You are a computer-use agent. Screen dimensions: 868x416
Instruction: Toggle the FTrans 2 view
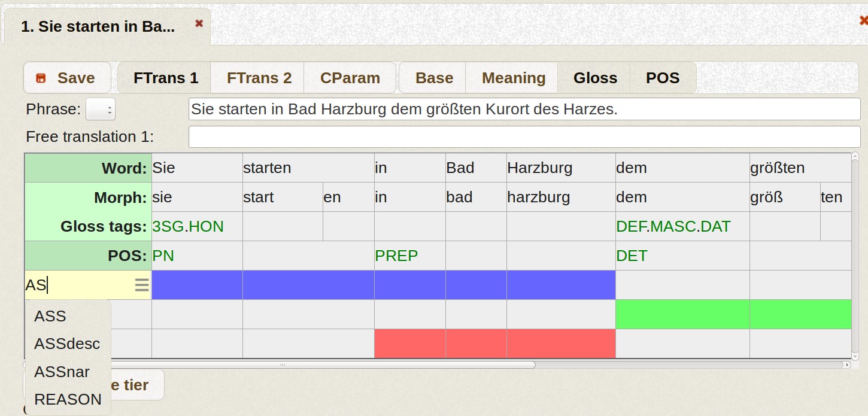[x=259, y=78]
